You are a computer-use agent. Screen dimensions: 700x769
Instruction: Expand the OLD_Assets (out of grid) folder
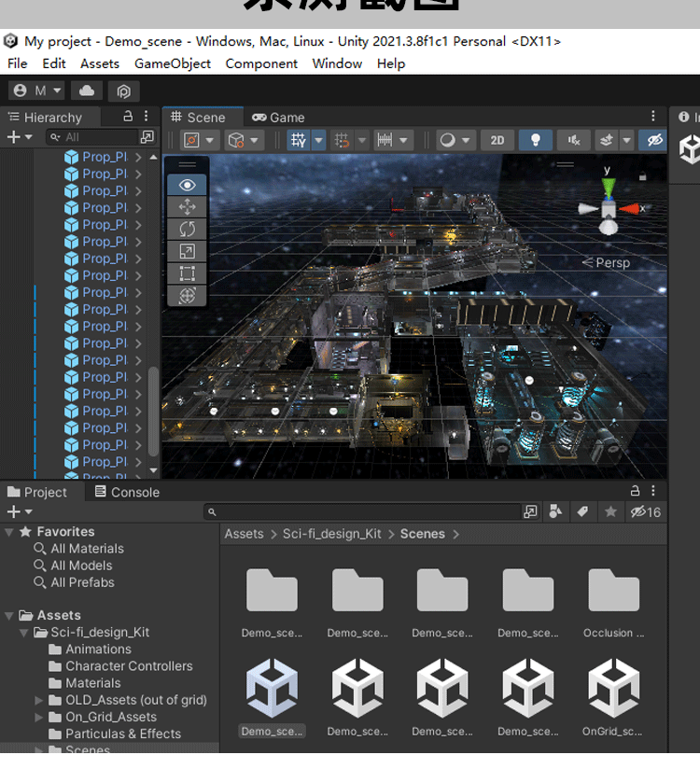39,700
